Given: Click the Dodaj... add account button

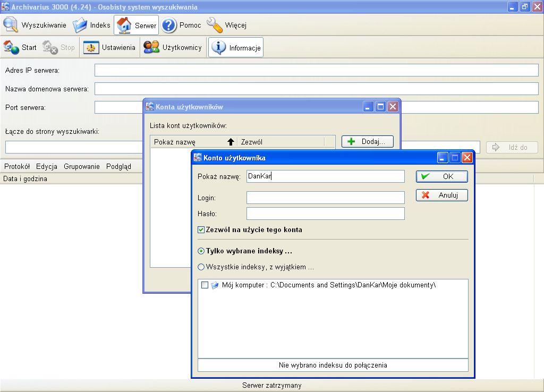Looking at the screenshot, I should click(368, 141).
